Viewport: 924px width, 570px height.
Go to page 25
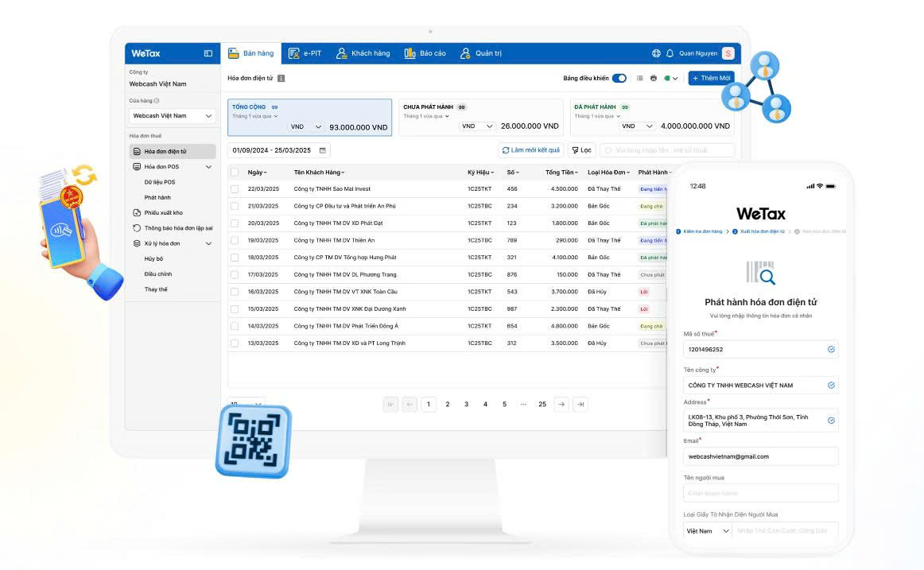click(542, 405)
